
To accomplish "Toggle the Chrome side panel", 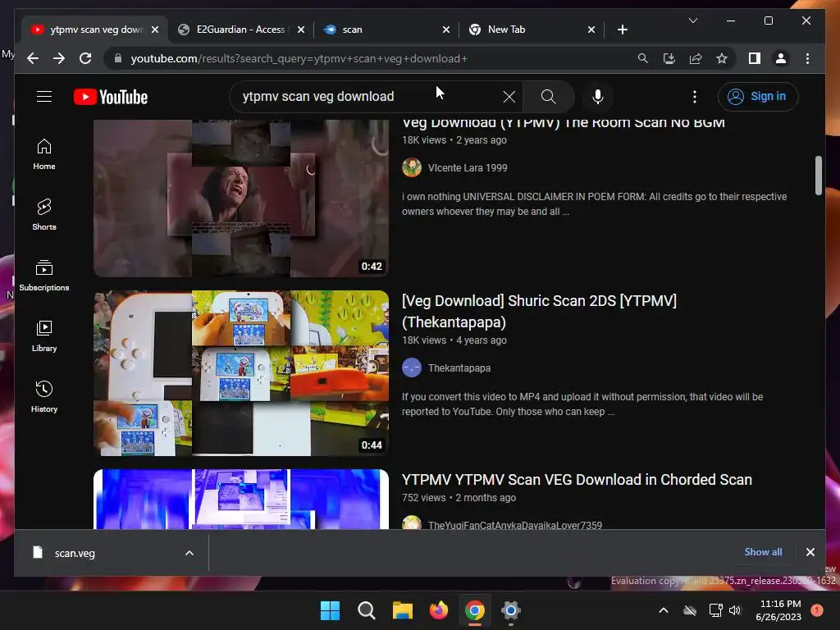I will (755, 58).
